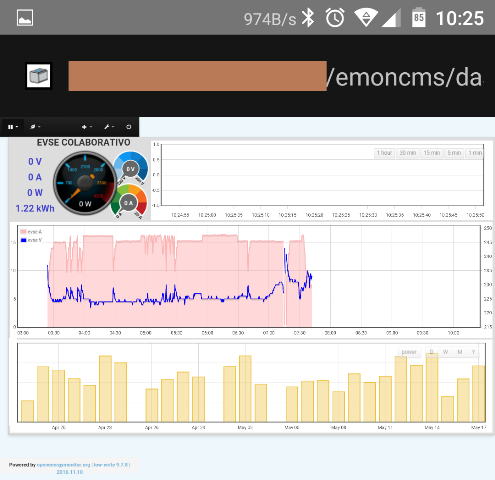
Task: Switch the bar graph to power mode
Action: (x=409, y=352)
